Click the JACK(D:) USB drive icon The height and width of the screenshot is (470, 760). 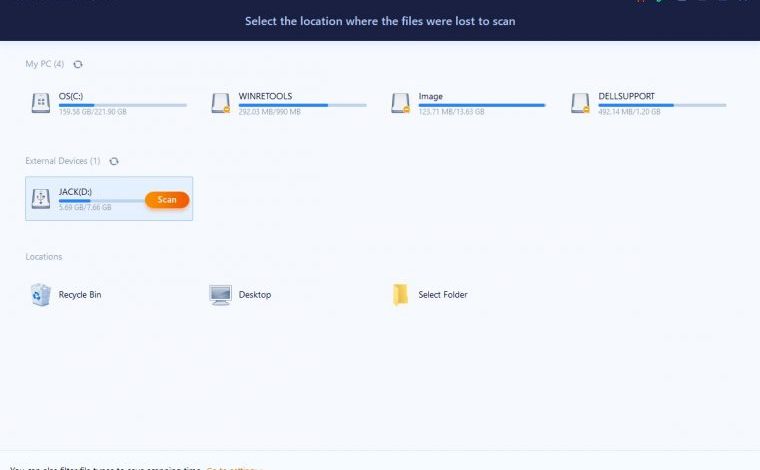point(41,199)
